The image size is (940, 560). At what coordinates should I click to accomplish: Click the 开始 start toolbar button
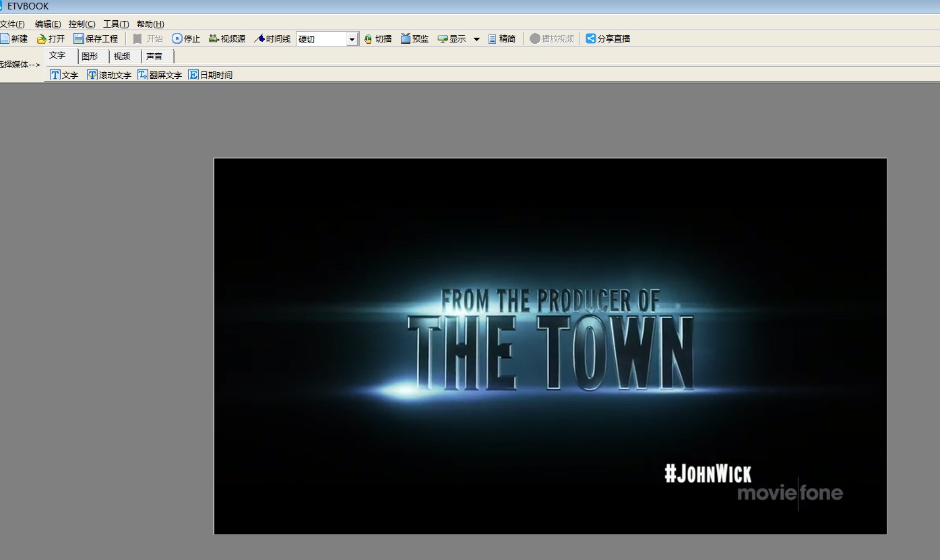click(148, 39)
